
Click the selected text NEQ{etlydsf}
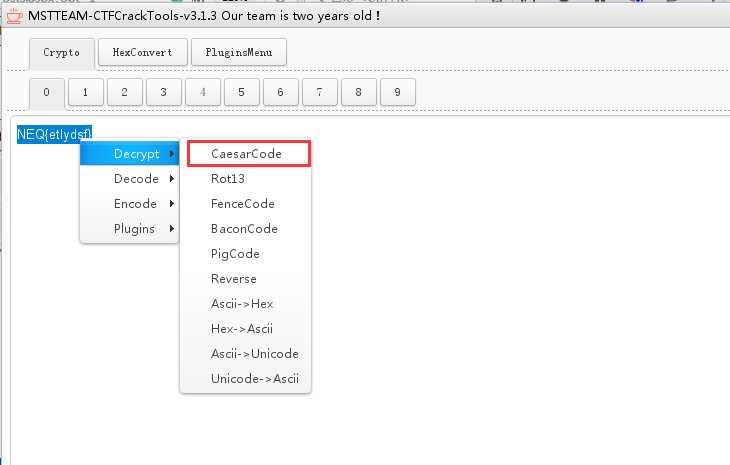click(54, 135)
